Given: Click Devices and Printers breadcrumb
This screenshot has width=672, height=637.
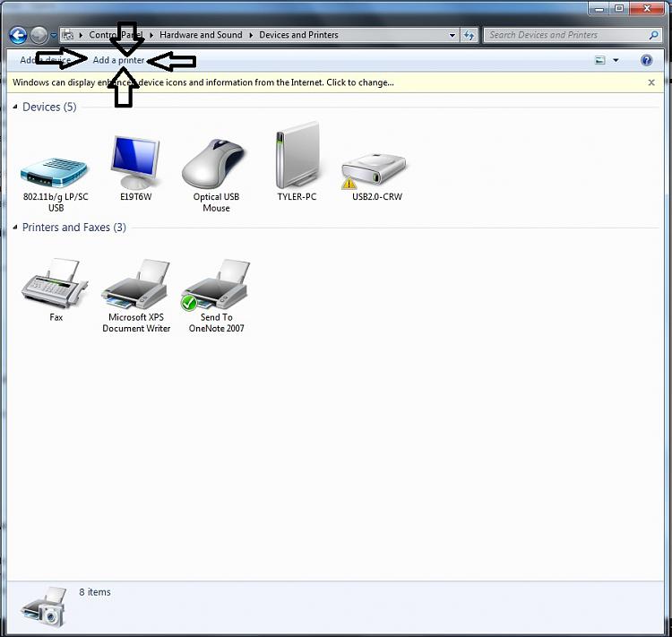Looking at the screenshot, I should pyautogui.click(x=298, y=35).
